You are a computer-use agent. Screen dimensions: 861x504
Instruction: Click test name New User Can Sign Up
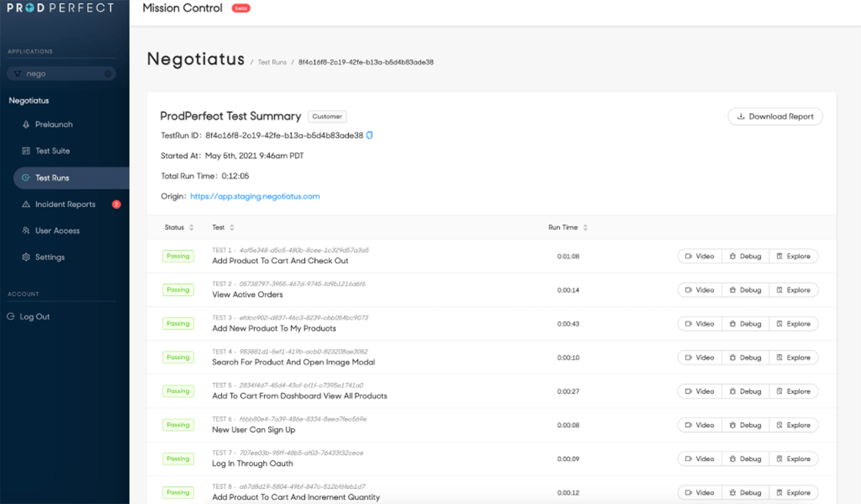(x=254, y=429)
